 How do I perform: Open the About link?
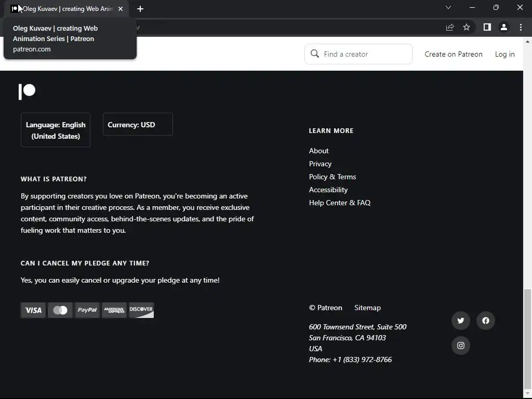(x=318, y=151)
